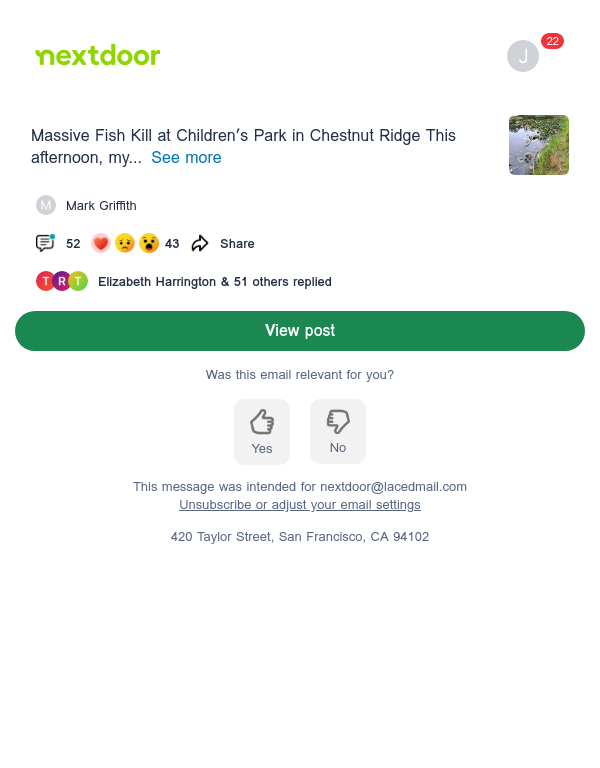Click the red 22 notification badge
600x768 pixels.
pos(552,41)
